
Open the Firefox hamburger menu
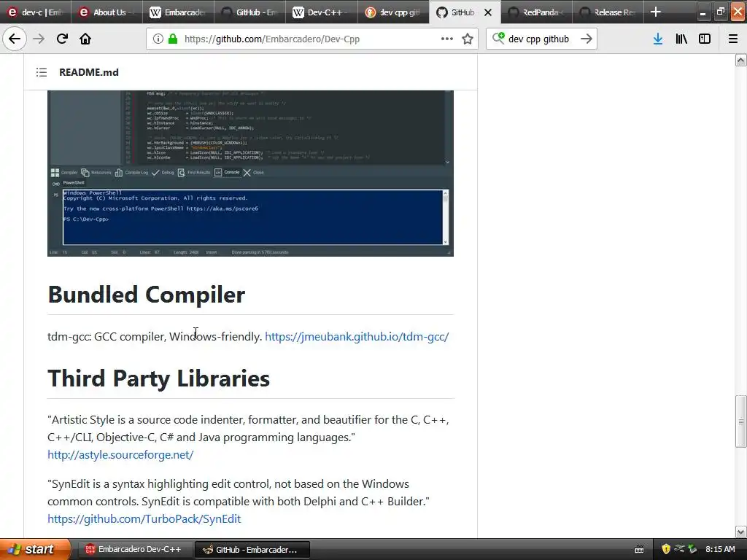click(x=733, y=39)
